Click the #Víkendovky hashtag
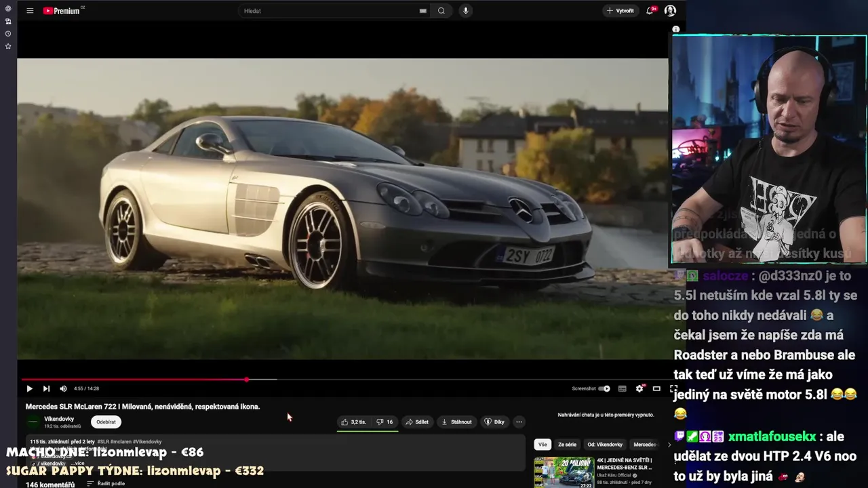Screen dimensions: 868x488 coord(147,442)
